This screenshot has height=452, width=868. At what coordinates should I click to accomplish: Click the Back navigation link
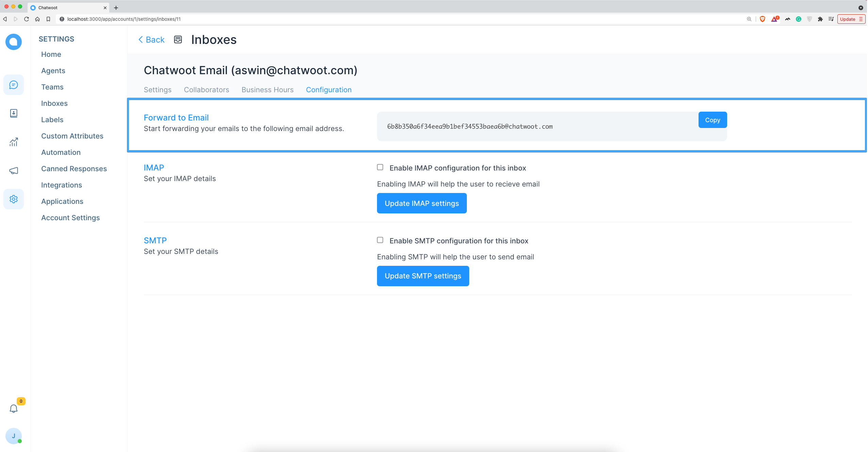(x=151, y=39)
